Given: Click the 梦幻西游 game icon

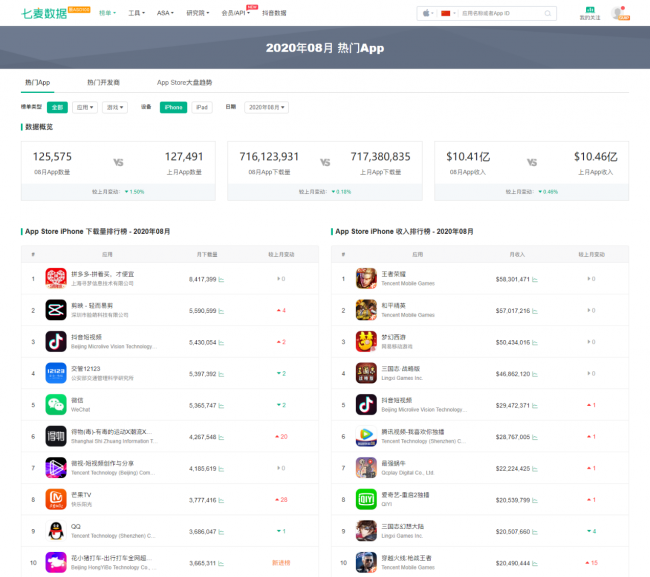Looking at the screenshot, I should pos(366,342).
